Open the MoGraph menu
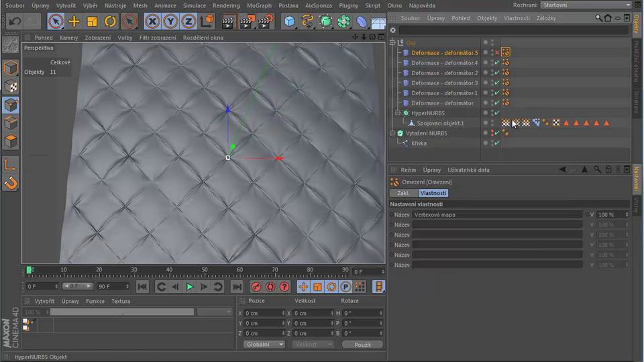Image resolution: width=644 pixels, height=362 pixels. (259, 5)
